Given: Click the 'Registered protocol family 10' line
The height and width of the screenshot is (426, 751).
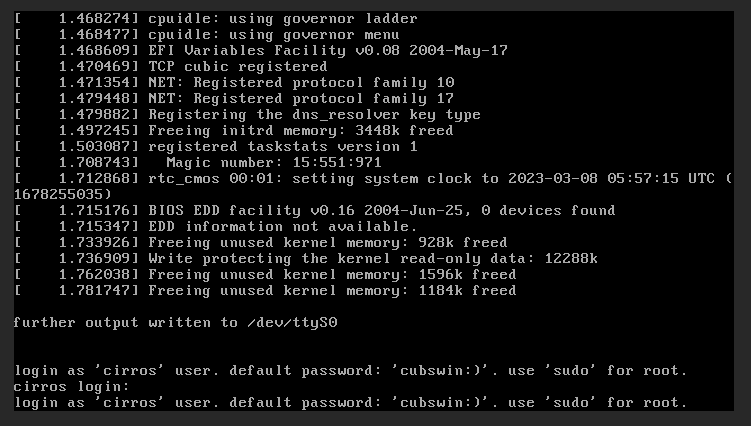Looking at the screenshot, I should click(300, 82).
